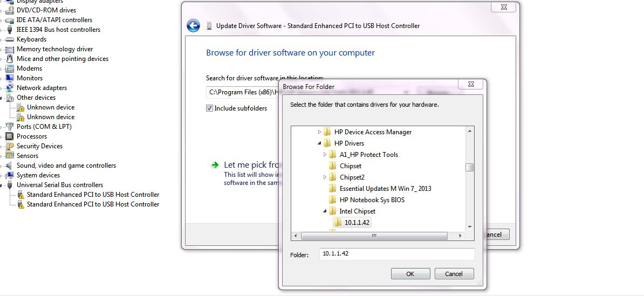Expand the Network adapters category

(x=1, y=88)
